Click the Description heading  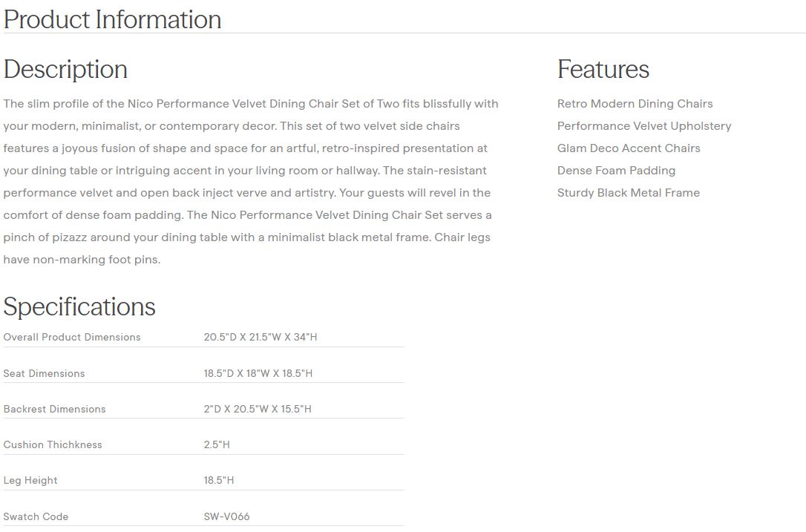point(65,69)
